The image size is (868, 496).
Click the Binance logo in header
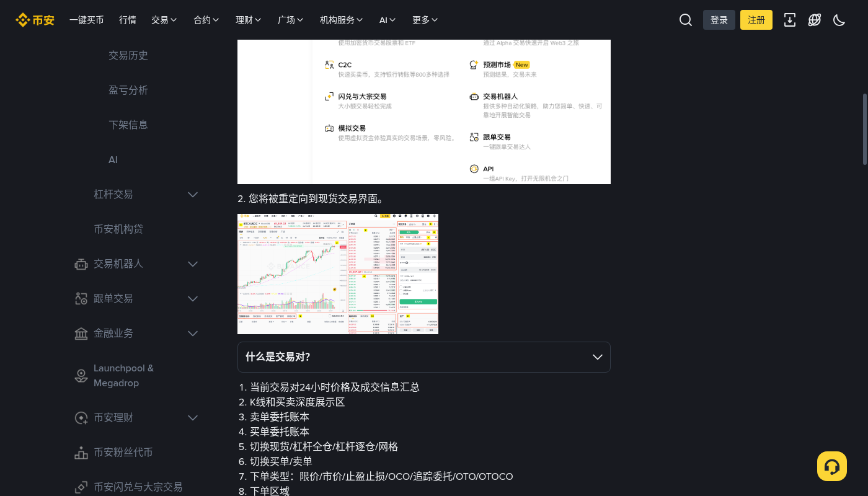tap(35, 20)
